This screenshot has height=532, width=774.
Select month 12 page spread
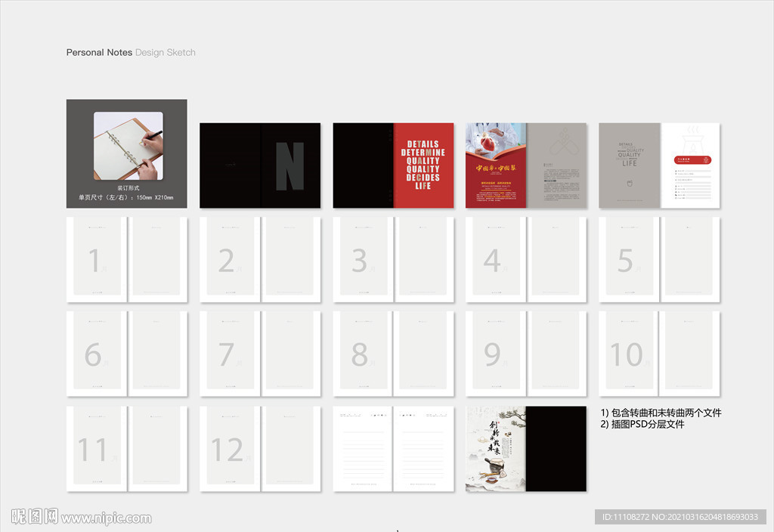(260, 449)
